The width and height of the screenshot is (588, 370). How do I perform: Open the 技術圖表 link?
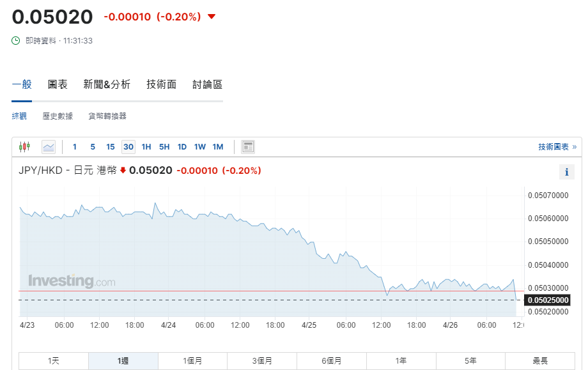[x=557, y=147]
